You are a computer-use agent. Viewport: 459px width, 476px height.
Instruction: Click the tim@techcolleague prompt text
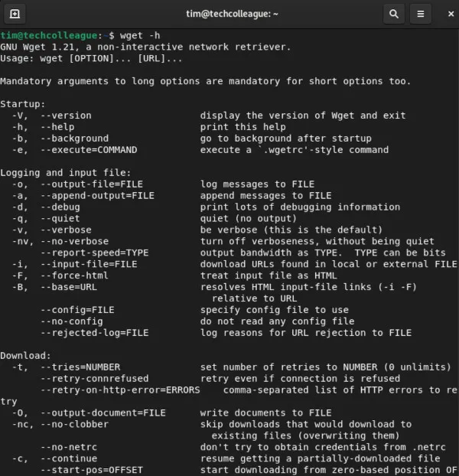click(x=49, y=35)
